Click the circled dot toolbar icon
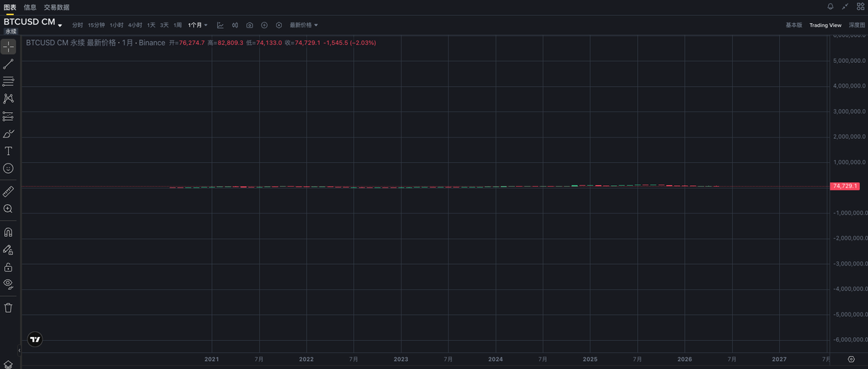 click(278, 25)
